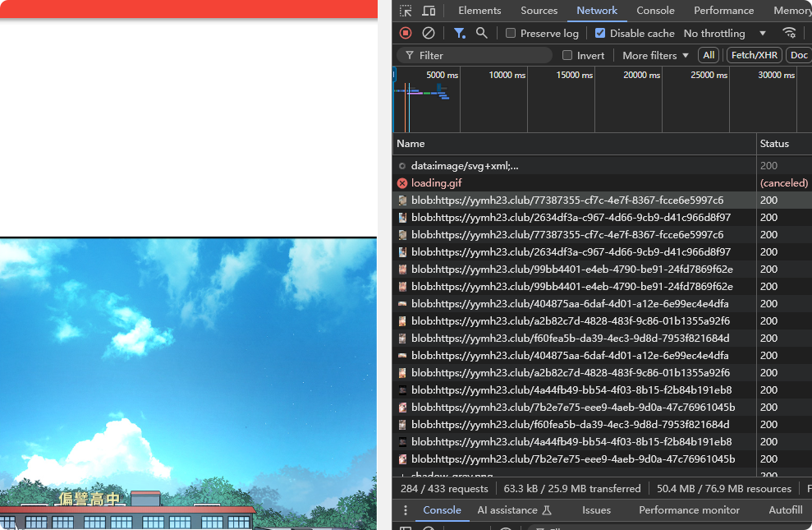The image size is (812, 530).
Task: Click the 25000 ms timeline marker
Action: [x=709, y=75]
